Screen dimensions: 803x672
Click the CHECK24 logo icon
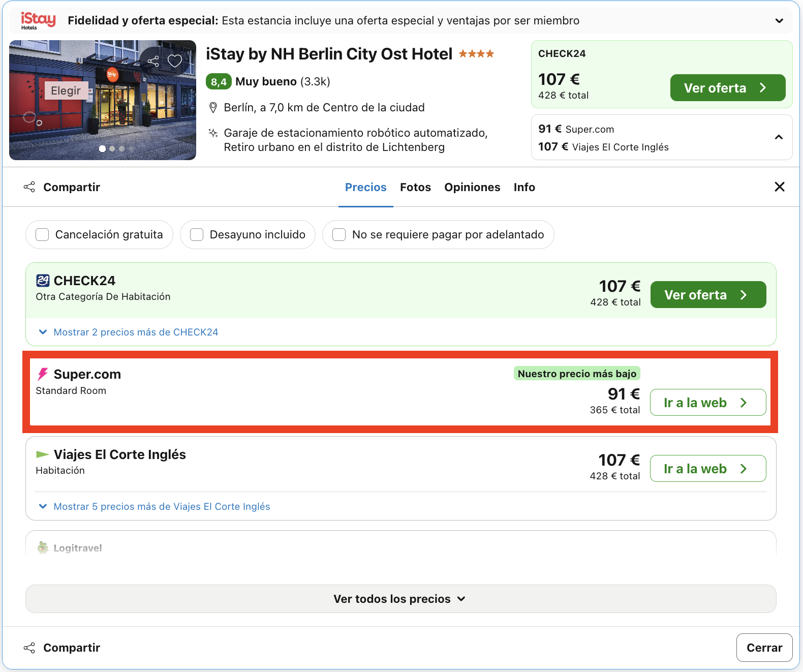[43, 281]
